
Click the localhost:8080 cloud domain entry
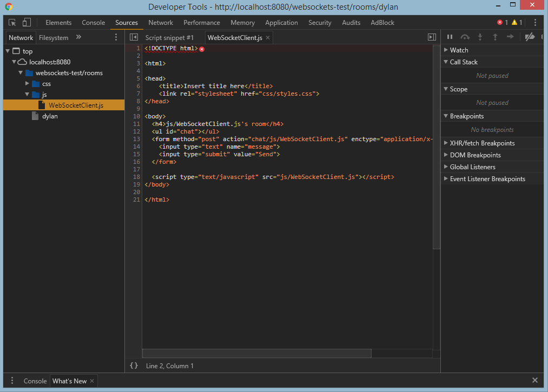50,62
